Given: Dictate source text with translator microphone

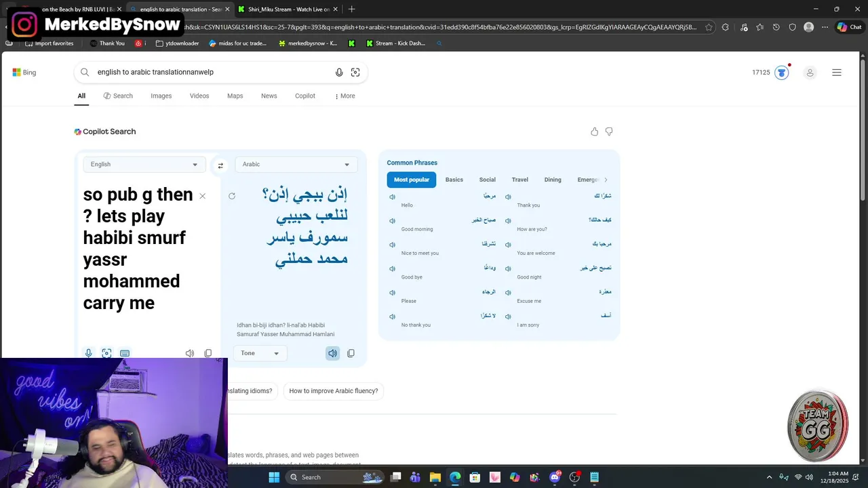Looking at the screenshot, I should click(88, 353).
